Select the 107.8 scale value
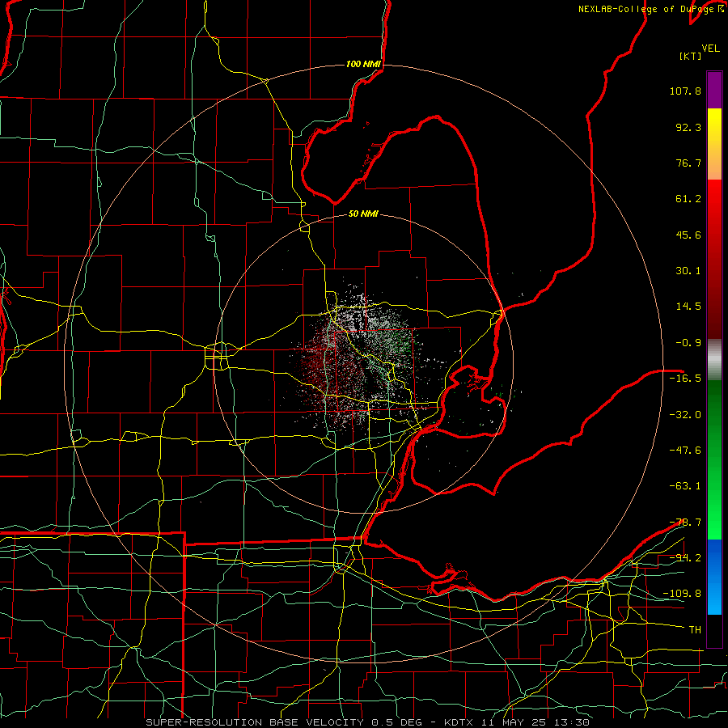728x728 pixels. point(685,91)
